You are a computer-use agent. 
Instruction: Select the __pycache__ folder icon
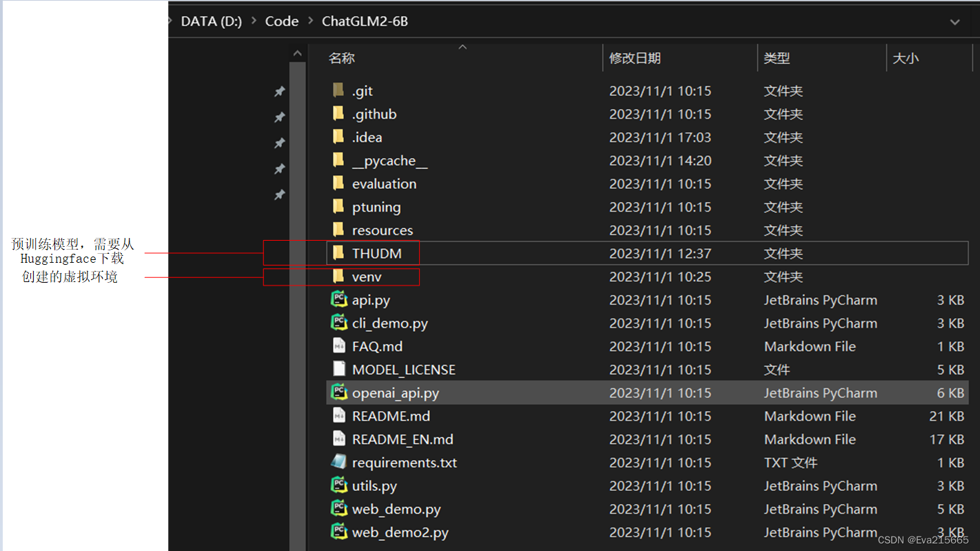point(338,161)
